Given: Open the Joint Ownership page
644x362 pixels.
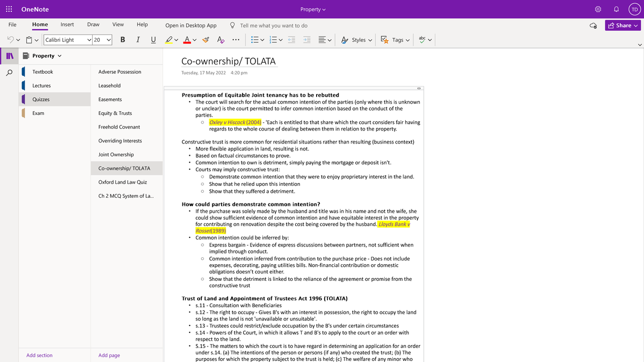Looking at the screenshot, I should [116, 154].
